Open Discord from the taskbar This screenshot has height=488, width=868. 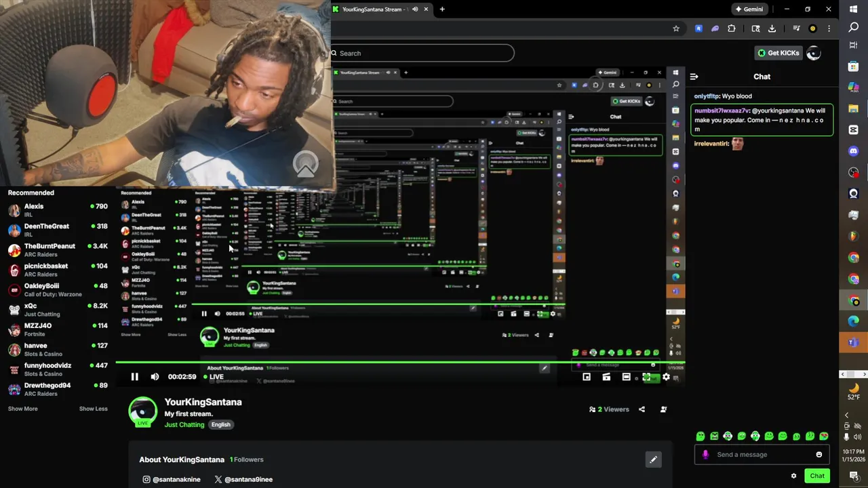tap(853, 151)
